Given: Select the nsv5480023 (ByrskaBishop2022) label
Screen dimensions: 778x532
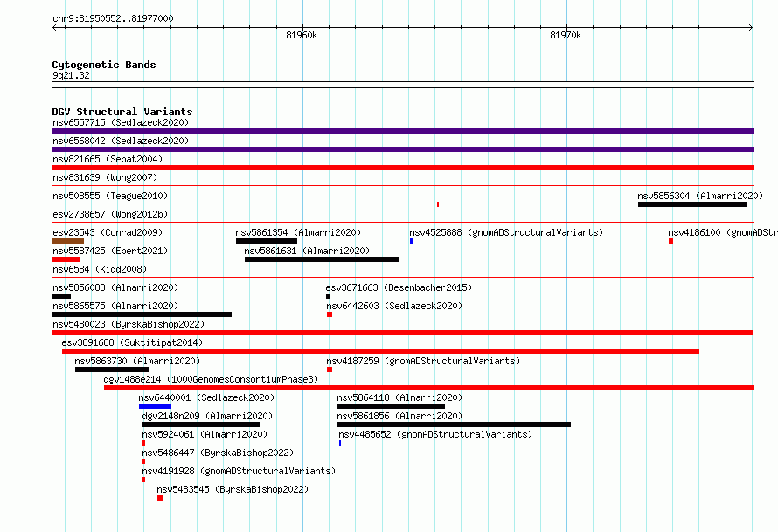Looking at the screenshot, I should [x=129, y=324].
